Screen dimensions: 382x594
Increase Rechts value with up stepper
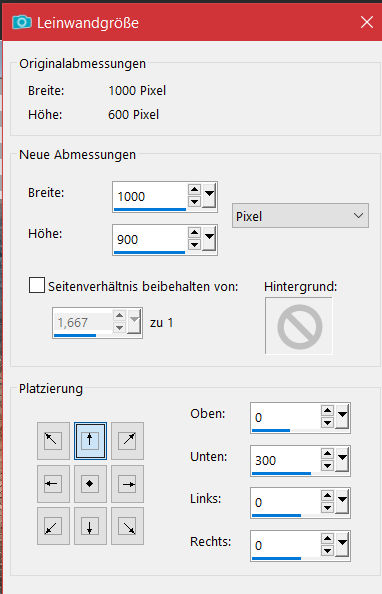pyautogui.click(x=327, y=539)
